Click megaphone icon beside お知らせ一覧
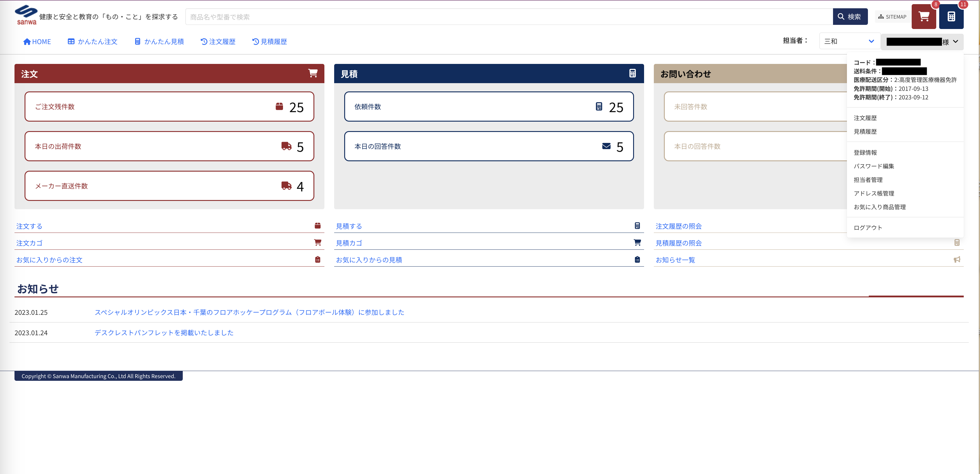The image size is (980, 474). pyautogui.click(x=957, y=260)
